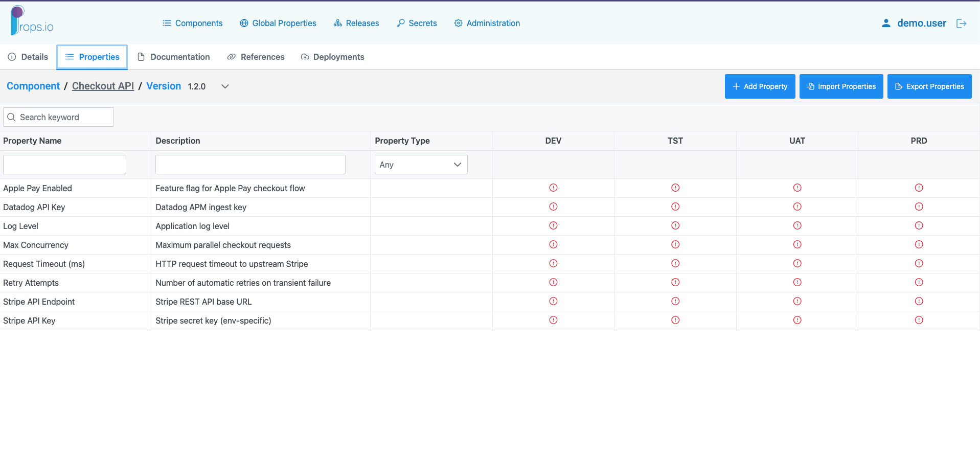Click the TST warning icon for Log Level
980x458 pixels.
[675, 225]
